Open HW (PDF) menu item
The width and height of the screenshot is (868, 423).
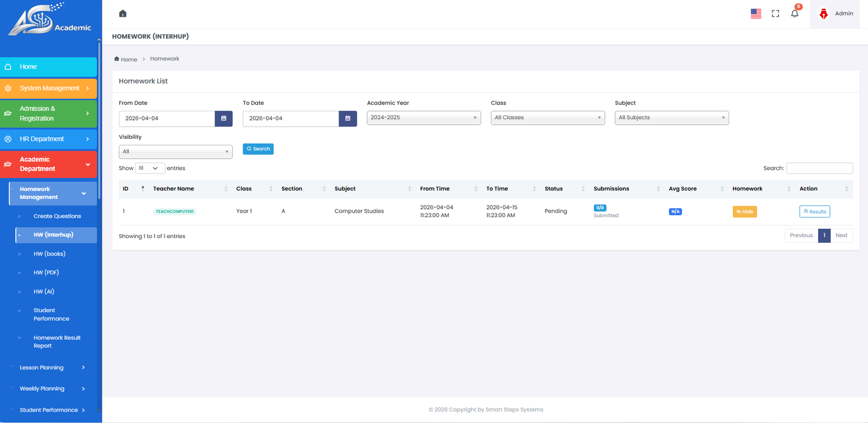(46, 272)
